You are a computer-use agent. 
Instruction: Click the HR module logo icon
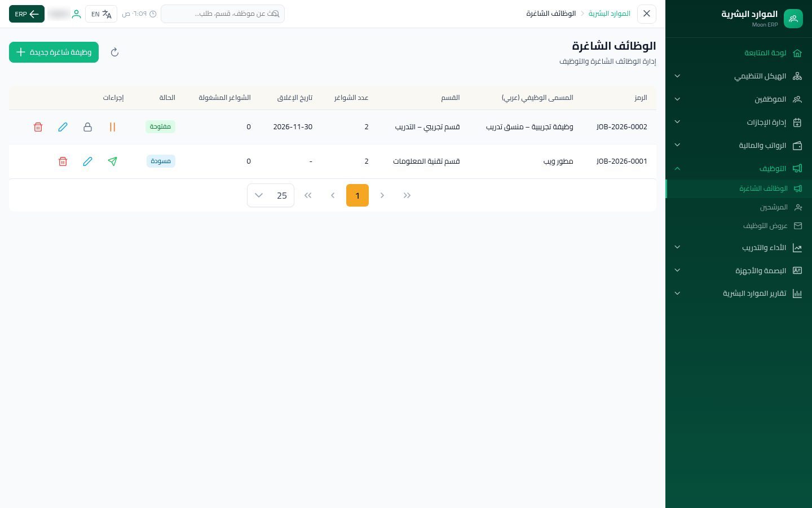tap(793, 19)
